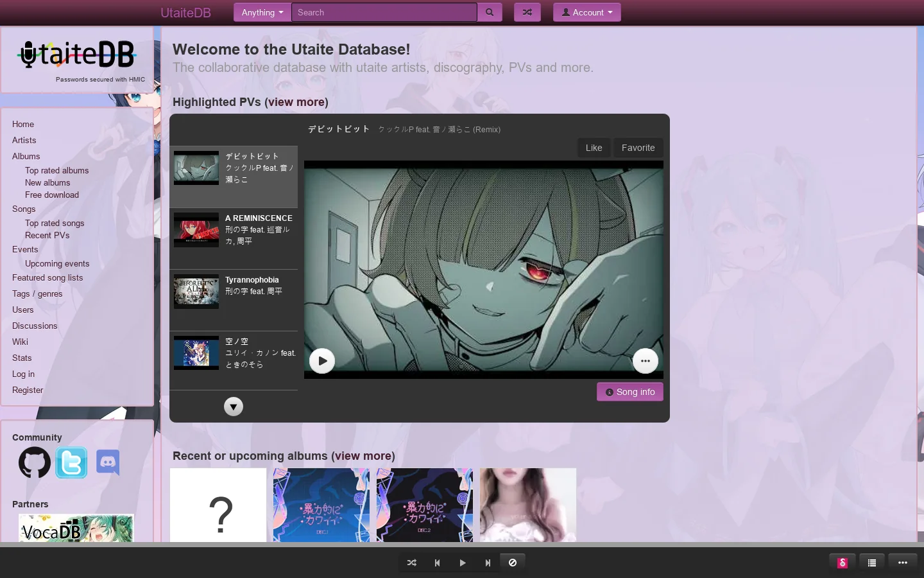The width and height of the screenshot is (924, 578).
Task: Click the pink icon button in the bottom player
Action: tap(843, 563)
